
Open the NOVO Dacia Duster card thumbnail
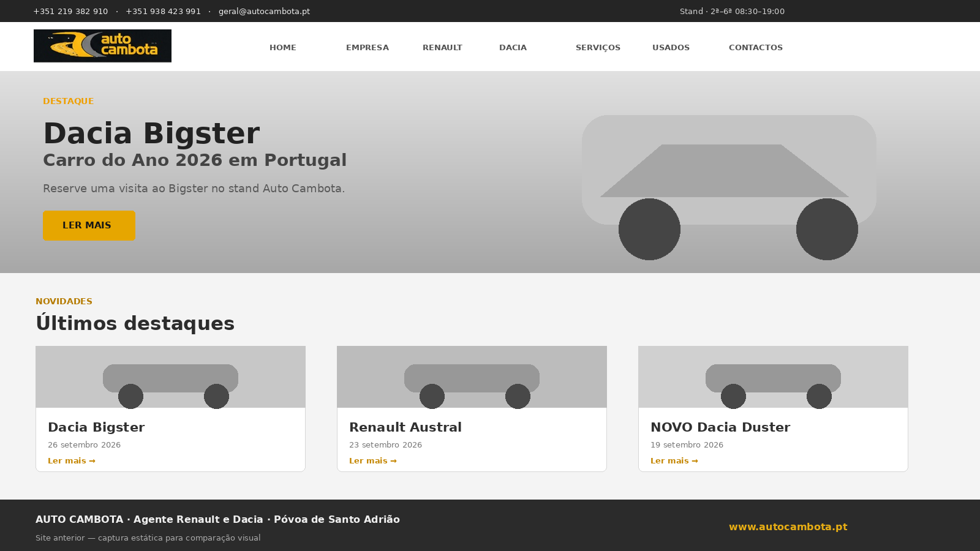tap(773, 377)
